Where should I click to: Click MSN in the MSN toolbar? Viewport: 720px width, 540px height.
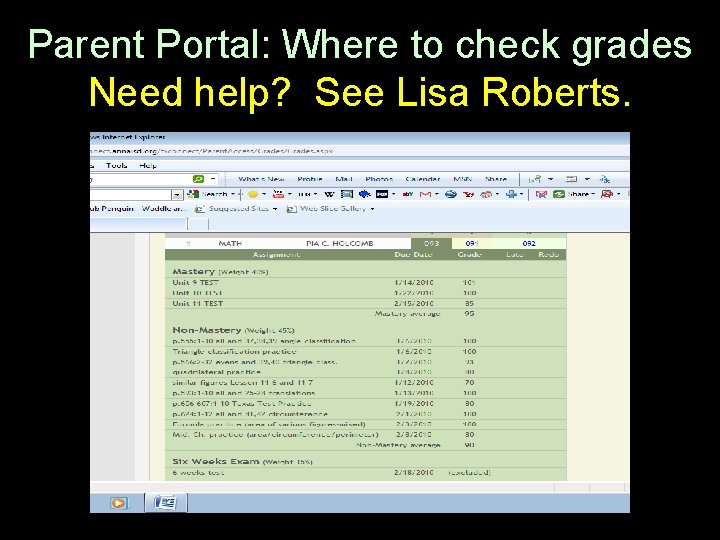point(462,179)
